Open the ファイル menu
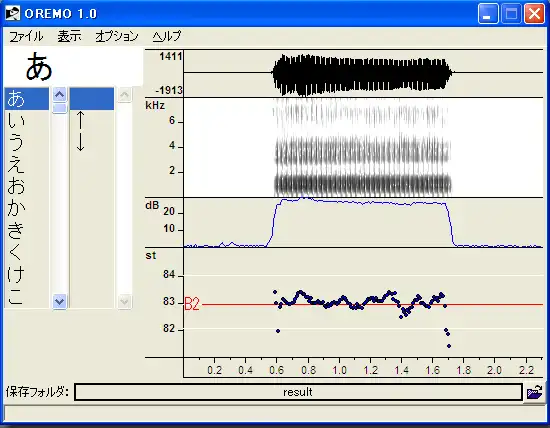 [26, 36]
